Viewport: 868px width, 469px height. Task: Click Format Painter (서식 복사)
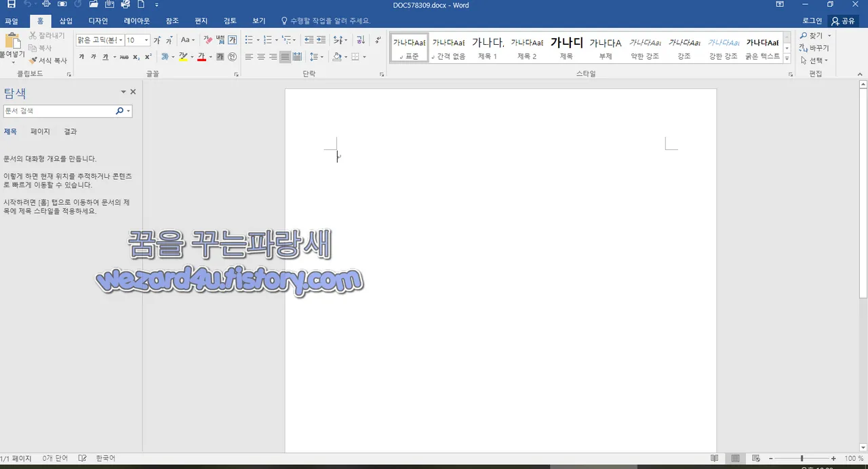pyautogui.click(x=48, y=60)
